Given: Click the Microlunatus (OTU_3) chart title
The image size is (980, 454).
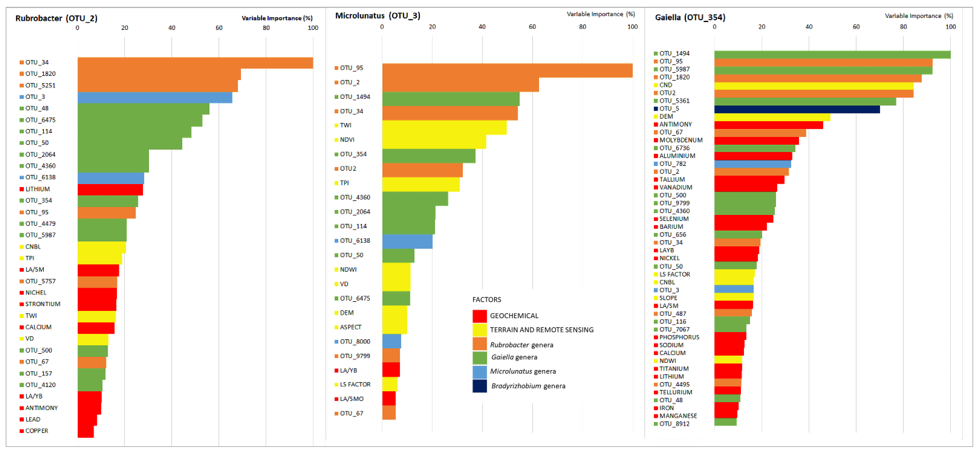Looking at the screenshot, I should coord(377,16).
